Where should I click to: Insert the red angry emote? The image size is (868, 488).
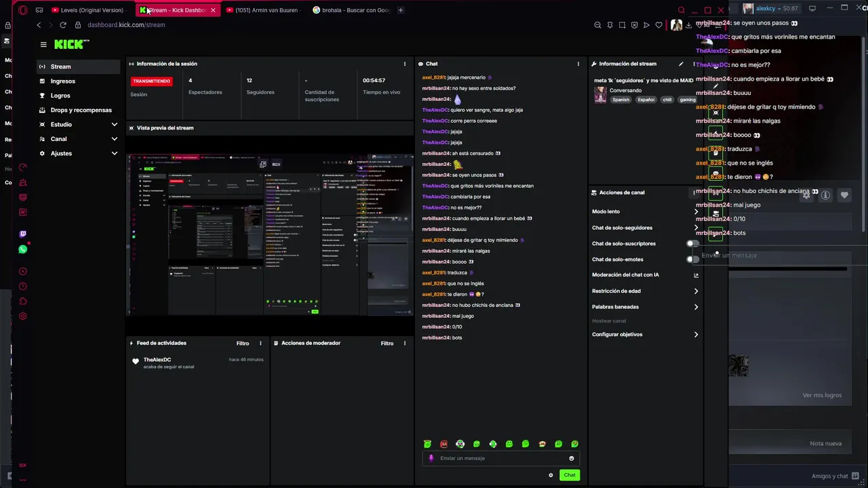(x=443, y=444)
